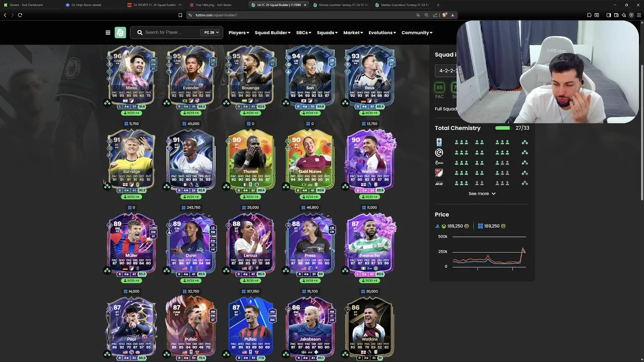This screenshot has width=644, height=362.
Task: Click chemistry icon beside Messi card
Action: 107,103
